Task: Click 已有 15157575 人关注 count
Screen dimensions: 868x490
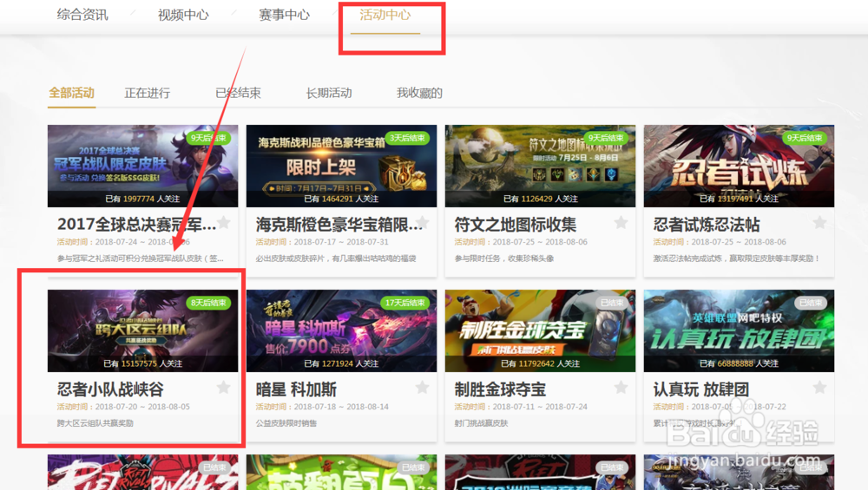Action: 143,363
